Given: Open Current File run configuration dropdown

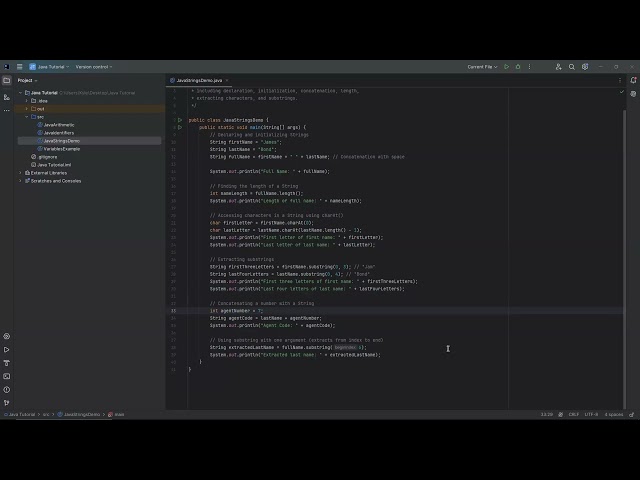Looking at the screenshot, I should click(482, 67).
